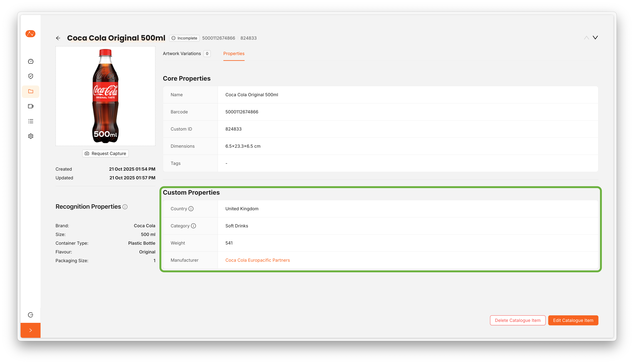Switch to Artwork Variations tab
Viewport: 634px width, 364px height.
(x=182, y=53)
